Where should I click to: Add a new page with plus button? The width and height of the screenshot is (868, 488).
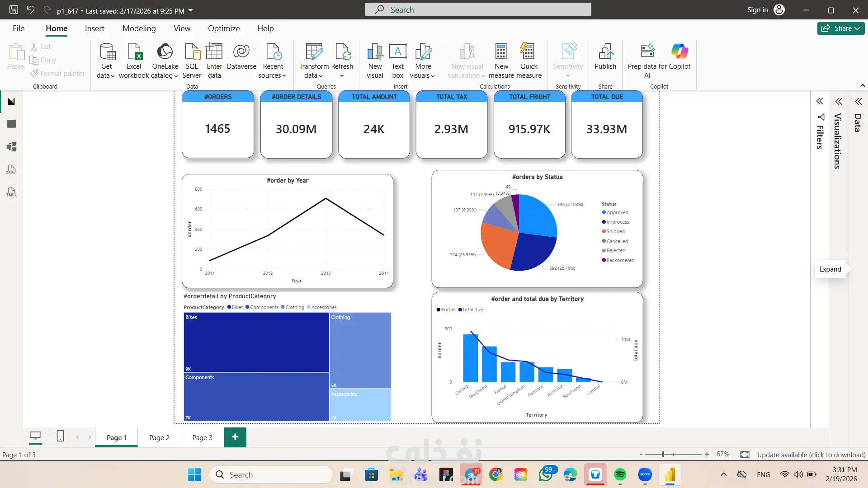pyautogui.click(x=235, y=437)
